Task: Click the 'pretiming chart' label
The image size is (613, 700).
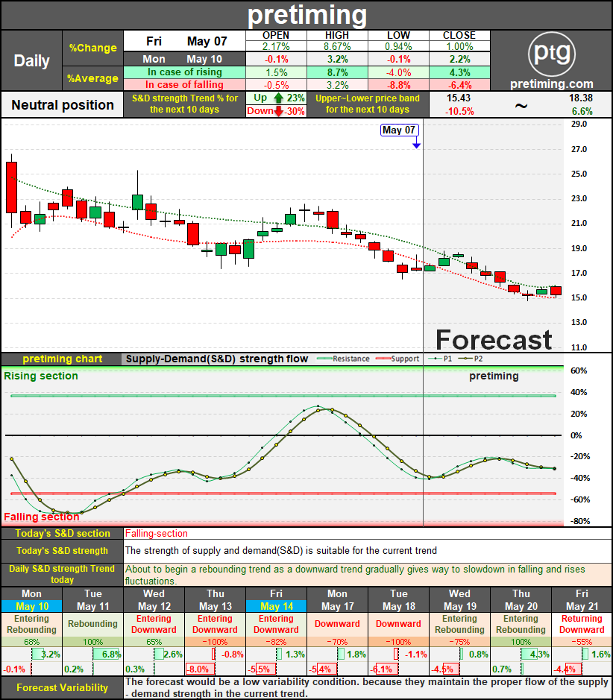Action: [62, 359]
